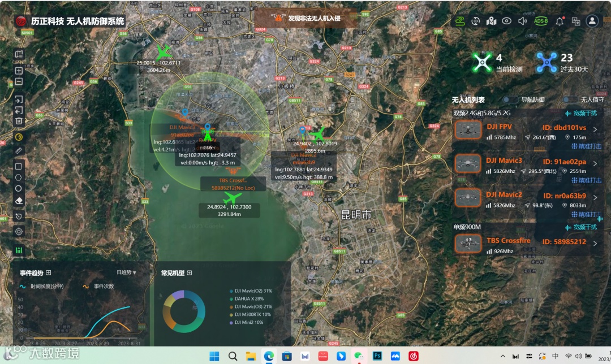Viewport: 611px width, 364px height.
Task: Select the yellow radar sweep icon
Action: (19, 137)
